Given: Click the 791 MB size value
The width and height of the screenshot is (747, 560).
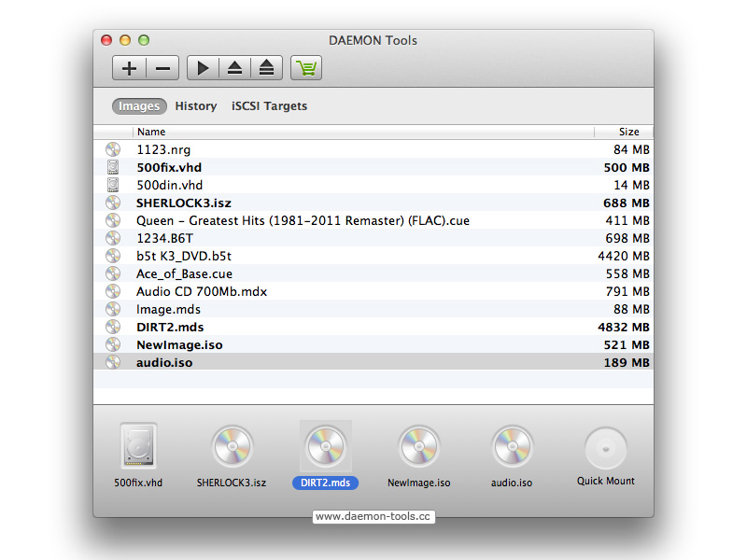Looking at the screenshot, I should (627, 291).
